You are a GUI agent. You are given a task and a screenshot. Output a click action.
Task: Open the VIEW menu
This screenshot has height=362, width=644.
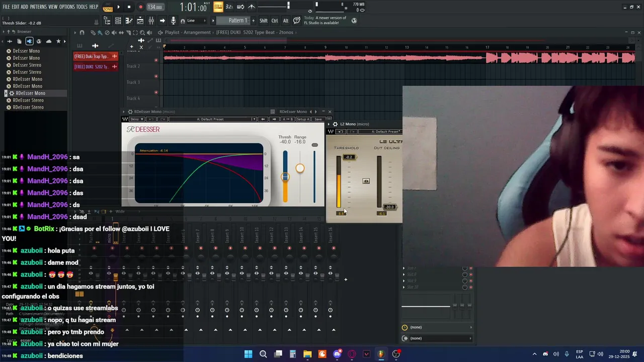53,7
